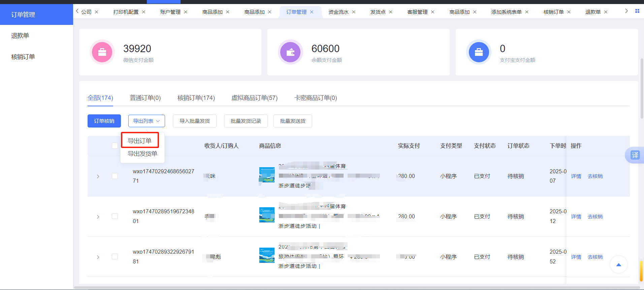Click the blue Alipay payment briefcase icon
This screenshot has height=290, width=644.
pos(479,52)
